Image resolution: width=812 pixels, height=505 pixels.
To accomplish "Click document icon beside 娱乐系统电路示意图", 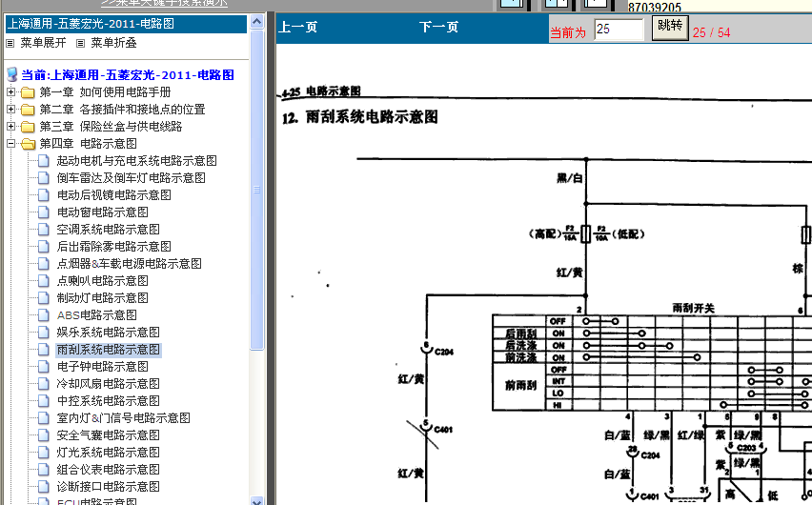I will coord(44,332).
